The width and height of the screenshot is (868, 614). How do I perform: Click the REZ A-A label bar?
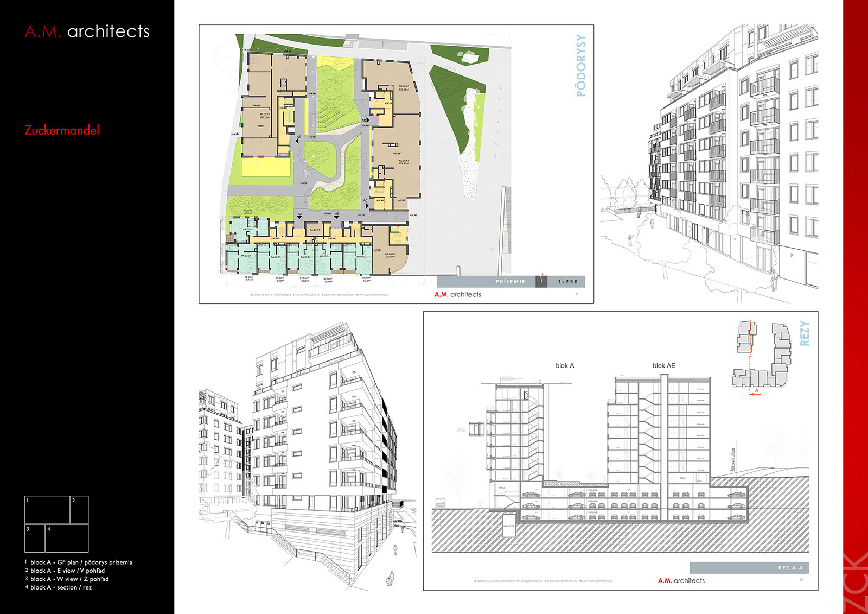749,568
